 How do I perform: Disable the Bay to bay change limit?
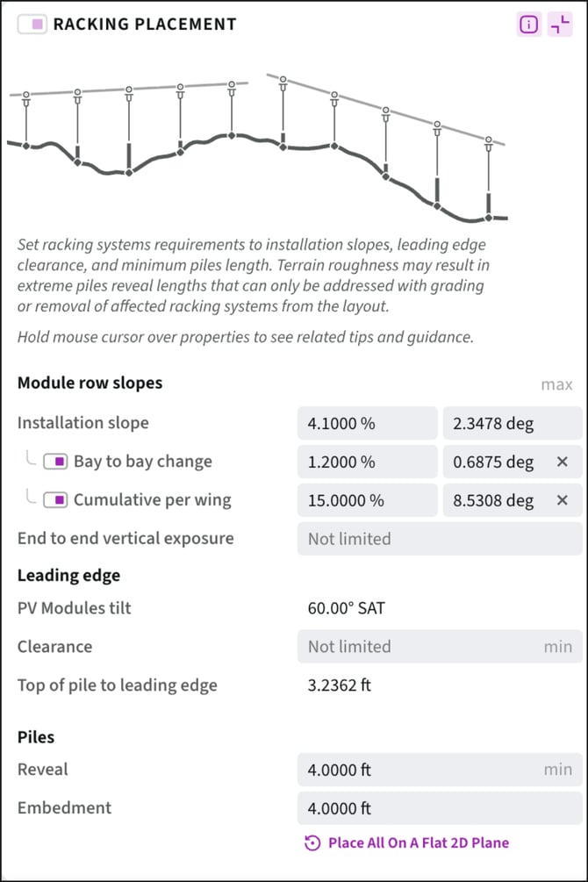(58, 462)
